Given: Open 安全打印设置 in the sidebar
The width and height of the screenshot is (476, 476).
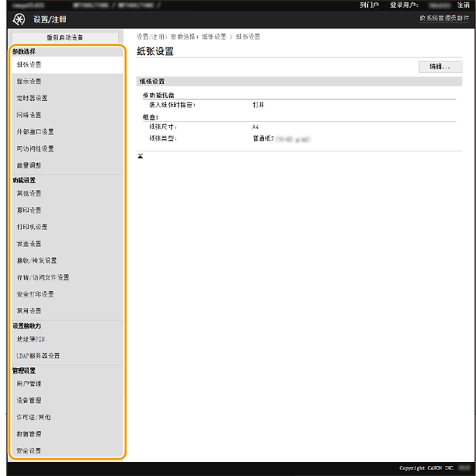Looking at the screenshot, I should point(36,294).
